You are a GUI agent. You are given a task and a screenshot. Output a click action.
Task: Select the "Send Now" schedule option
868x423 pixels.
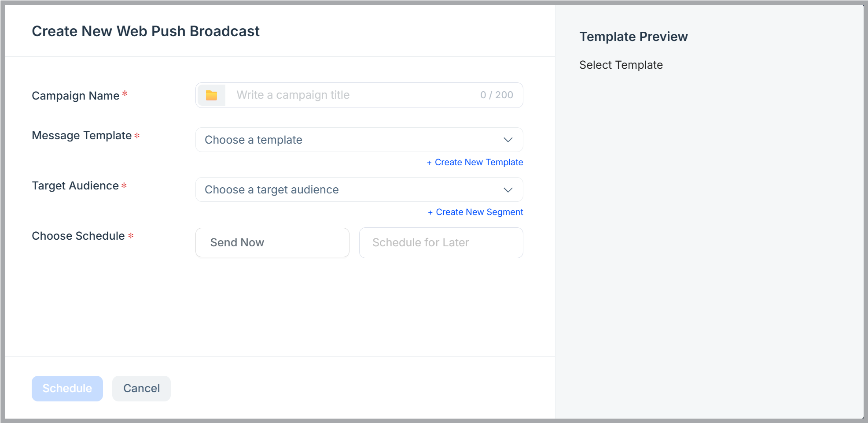(x=272, y=242)
